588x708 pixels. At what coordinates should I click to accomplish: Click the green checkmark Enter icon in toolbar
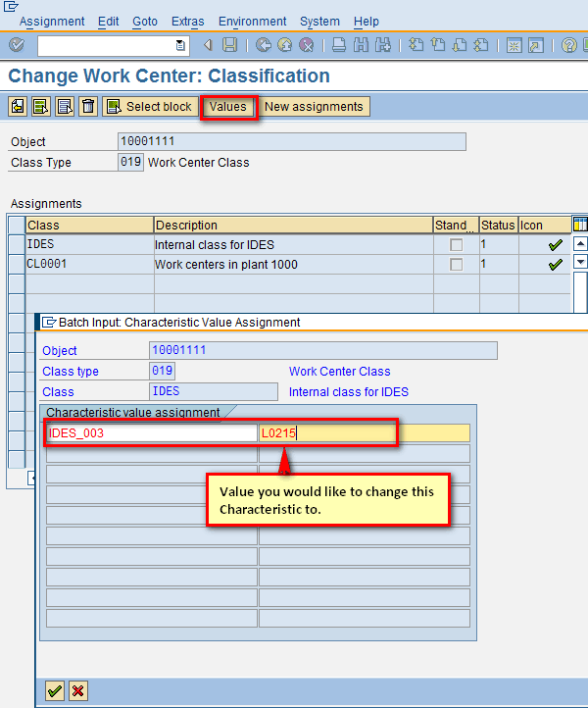[x=16, y=45]
